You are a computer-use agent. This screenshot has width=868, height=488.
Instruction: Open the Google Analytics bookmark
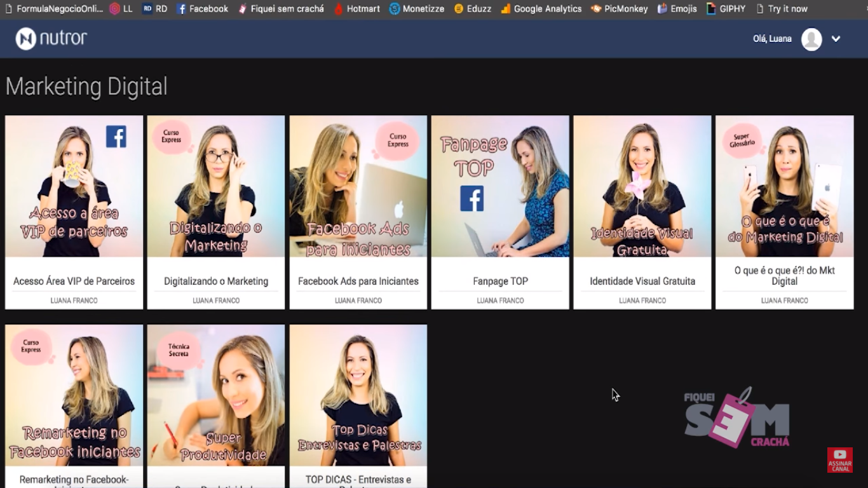tap(541, 9)
